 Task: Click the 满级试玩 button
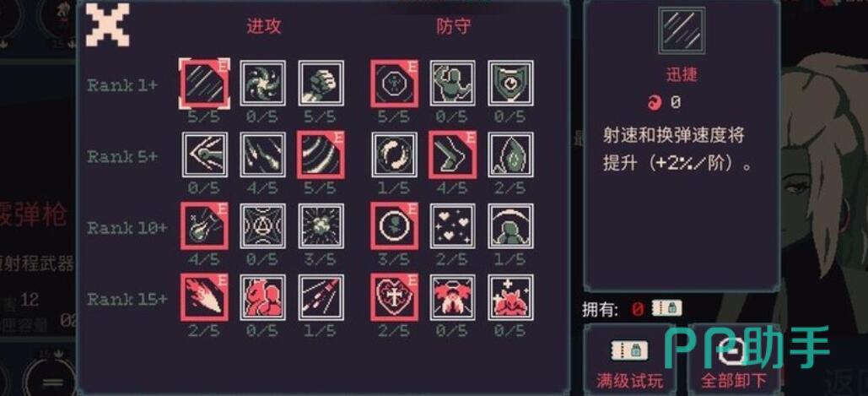pyautogui.click(x=629, y=360)
